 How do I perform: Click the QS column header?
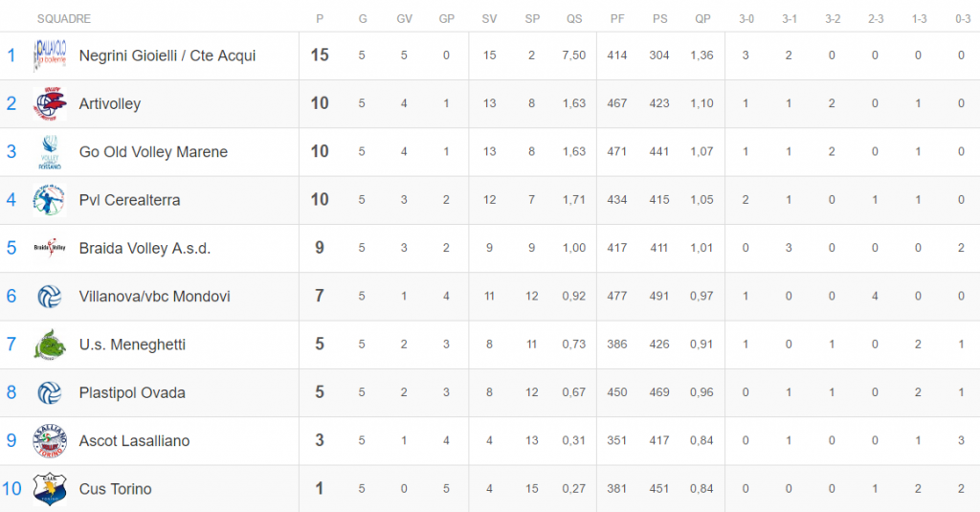point(574,19)
